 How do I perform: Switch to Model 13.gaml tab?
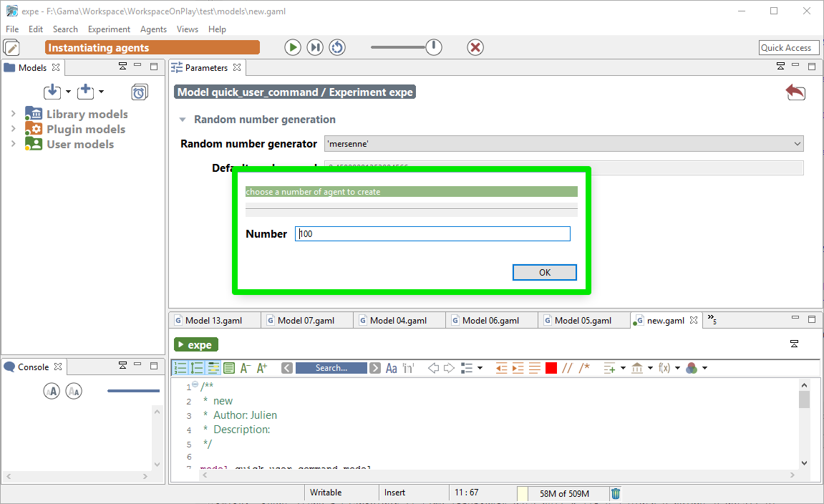pyautogui.click(x=214, y=320)
